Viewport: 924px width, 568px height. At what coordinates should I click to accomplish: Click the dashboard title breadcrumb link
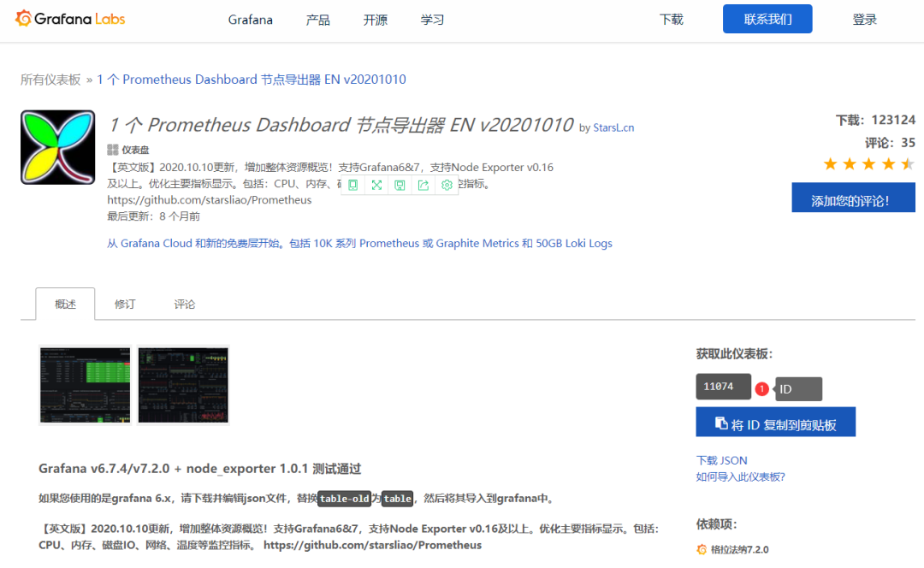point(252,80)
